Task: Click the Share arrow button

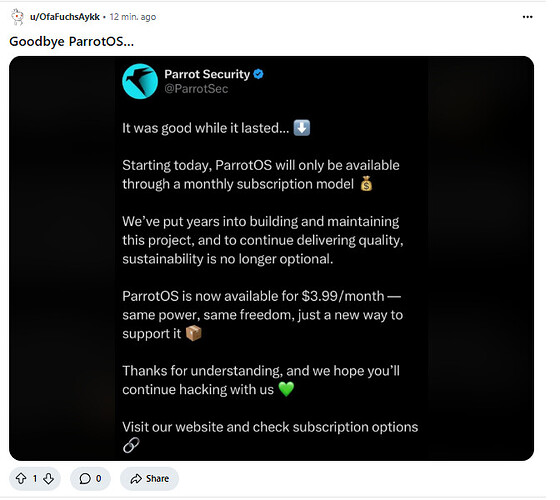Action: (x=149, y=479)
